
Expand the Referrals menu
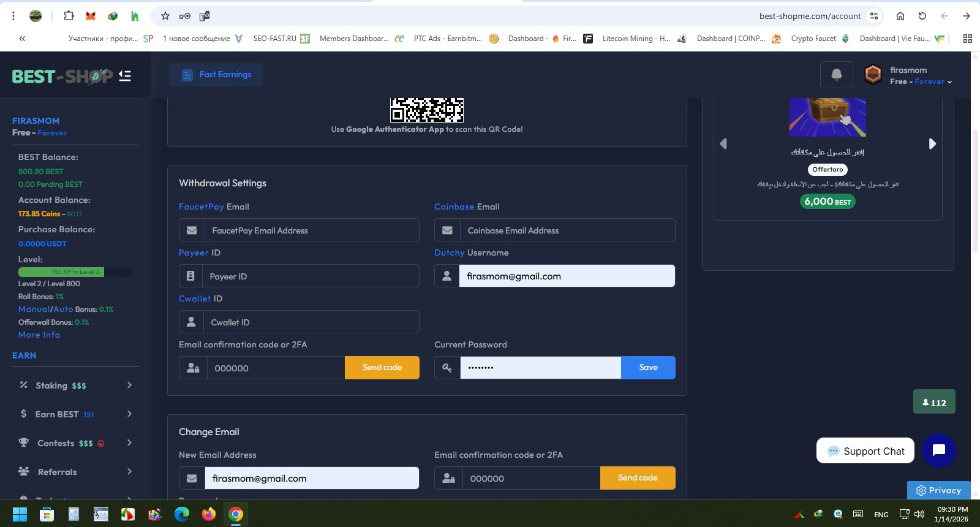coord(75,472)
